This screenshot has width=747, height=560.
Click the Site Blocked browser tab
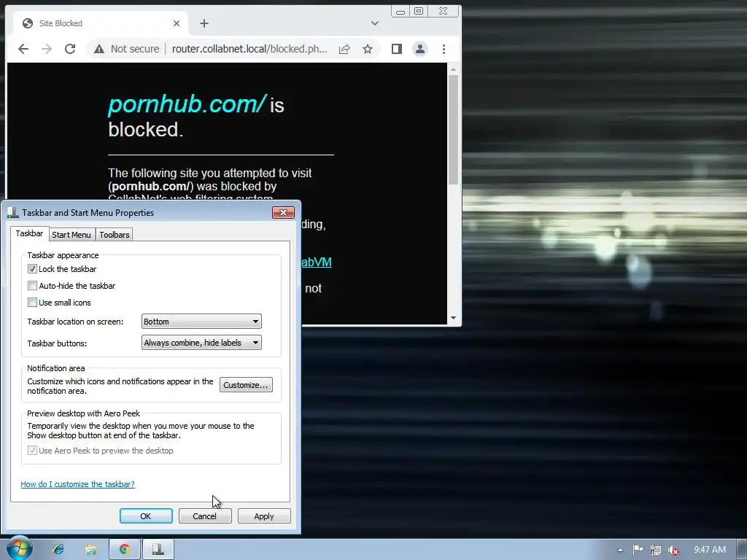100,23
